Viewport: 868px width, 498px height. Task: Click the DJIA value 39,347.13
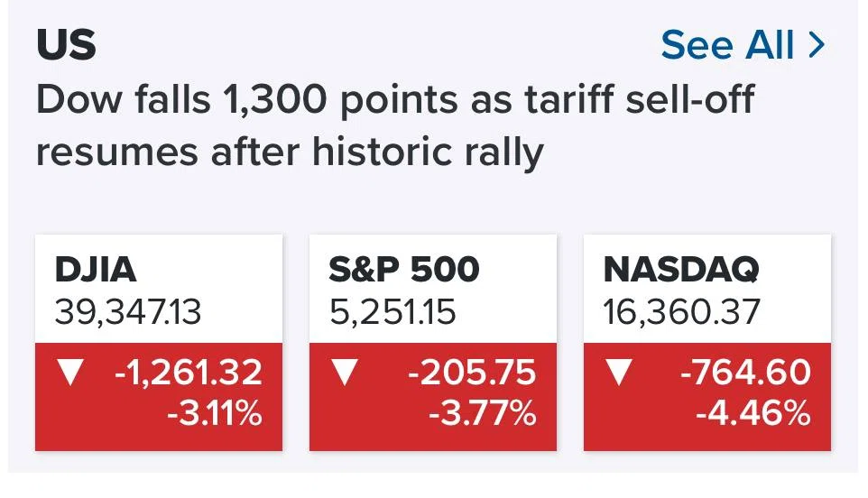tap(128, 311)
